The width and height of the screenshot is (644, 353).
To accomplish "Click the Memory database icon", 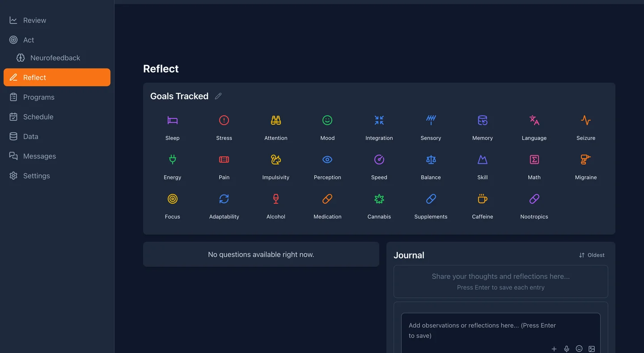I will point(483,120).
